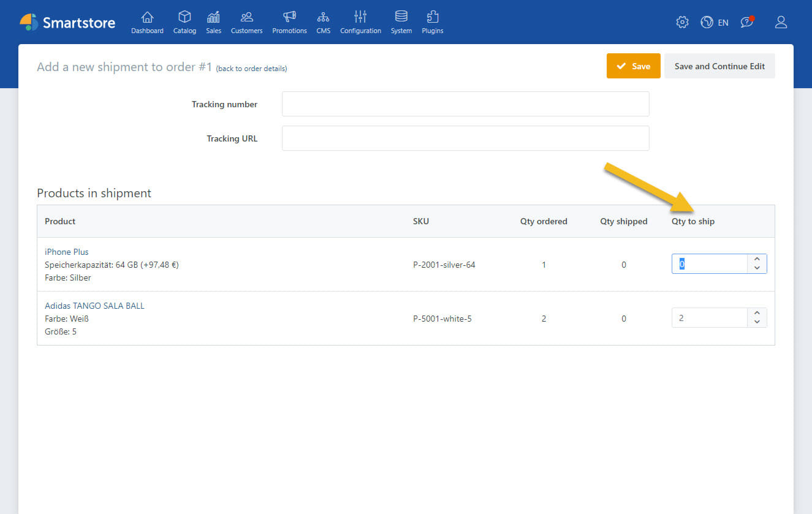Screen dimensions: 812x514
Task: Follow the back to order details link
Action: (251, 69)
